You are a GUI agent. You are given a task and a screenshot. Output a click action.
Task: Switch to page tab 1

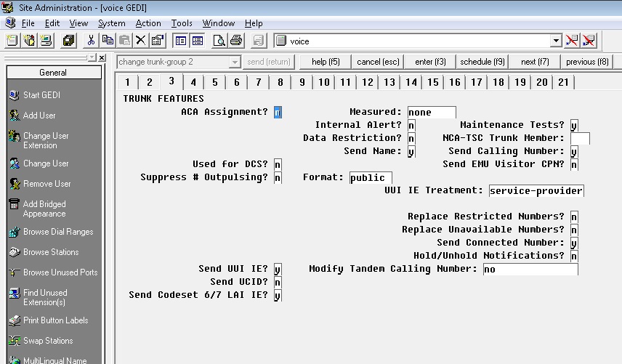coord(127,83)
